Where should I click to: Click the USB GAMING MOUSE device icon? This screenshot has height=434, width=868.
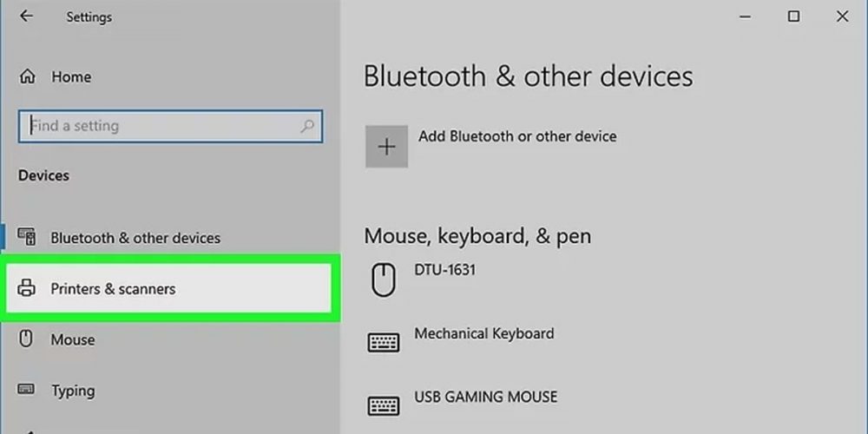coord(383,405)
